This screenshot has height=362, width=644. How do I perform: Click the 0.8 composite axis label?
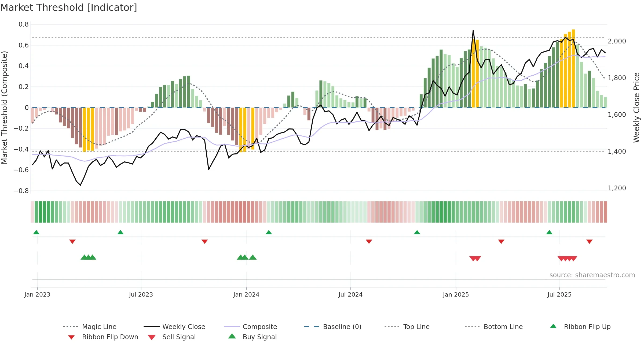(24, 24)
